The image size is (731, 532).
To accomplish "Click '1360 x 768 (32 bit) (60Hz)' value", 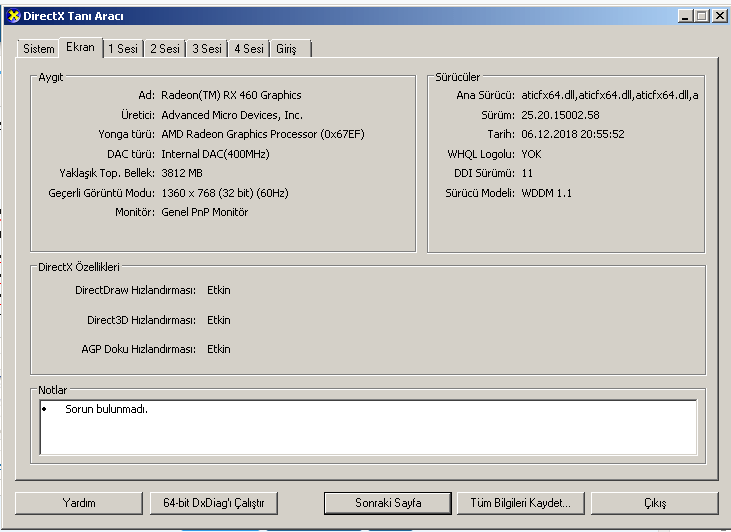I will pyautogui.click(x=225, y=193).
